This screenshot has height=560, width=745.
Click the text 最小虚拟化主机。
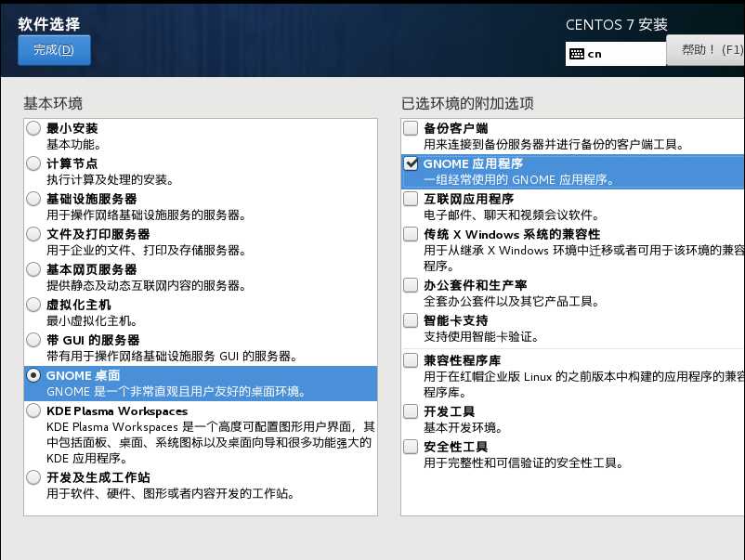pos(92,321)
